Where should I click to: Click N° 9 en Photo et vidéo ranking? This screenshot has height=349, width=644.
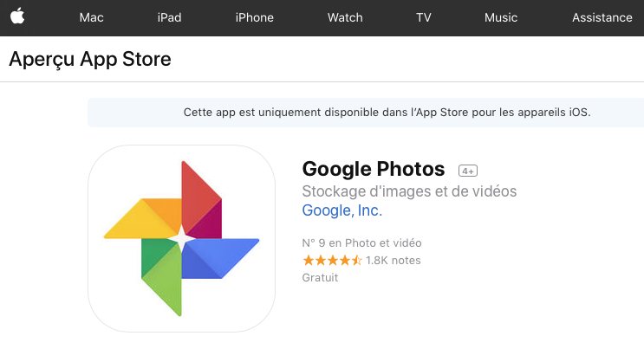click(x=361, y=243)
